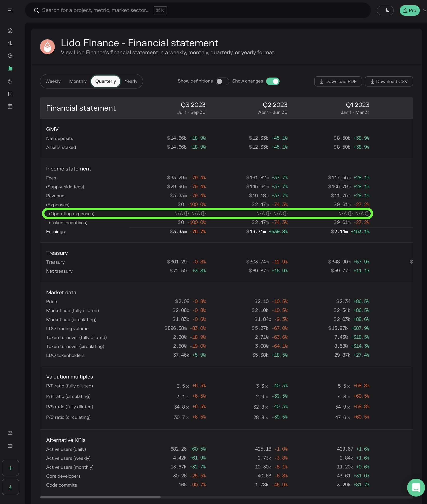
Task: Click the green folder financials icon
Action: [x=10, y=68]
